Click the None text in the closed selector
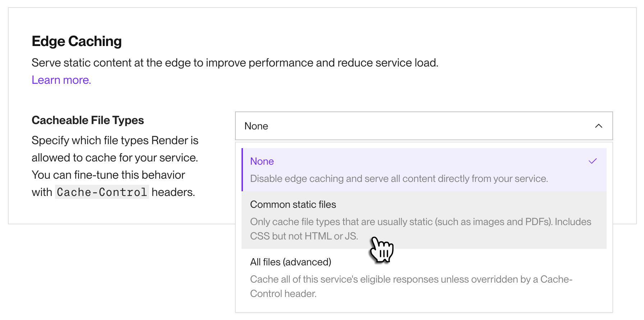Viewport: 644px width, 320px height. (x=256, y=126)
